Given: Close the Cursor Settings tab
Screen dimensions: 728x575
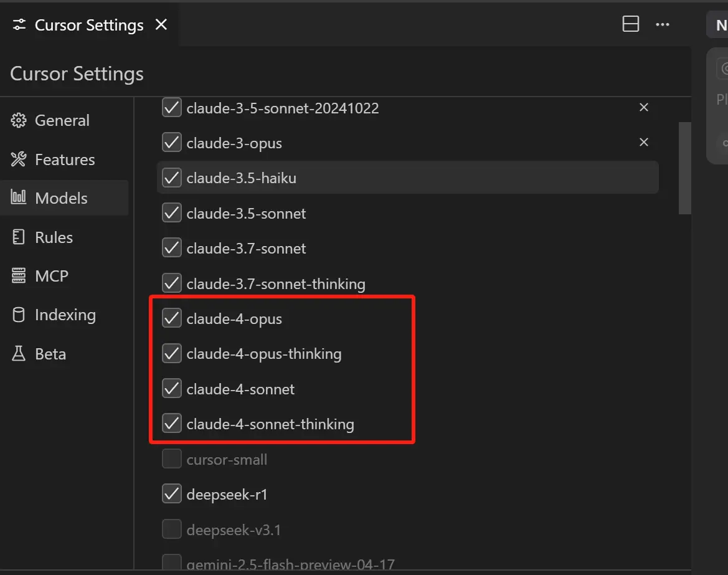Looking at the screenshot, I should 161,25.
